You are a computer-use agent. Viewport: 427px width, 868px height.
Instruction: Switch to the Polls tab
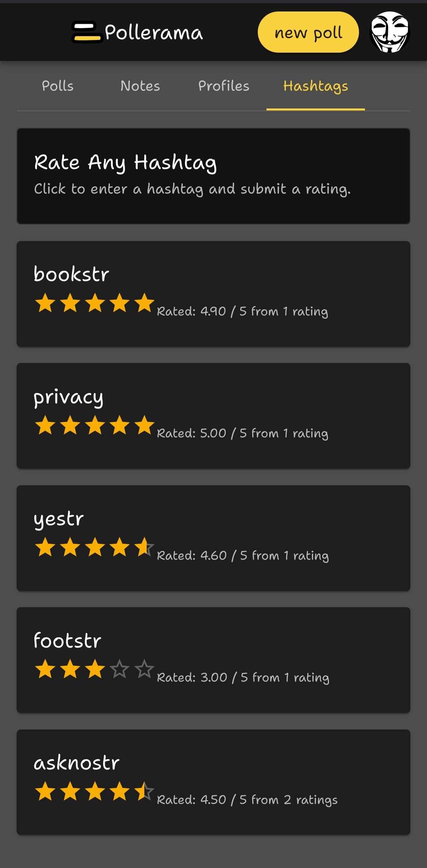[58, 86]
